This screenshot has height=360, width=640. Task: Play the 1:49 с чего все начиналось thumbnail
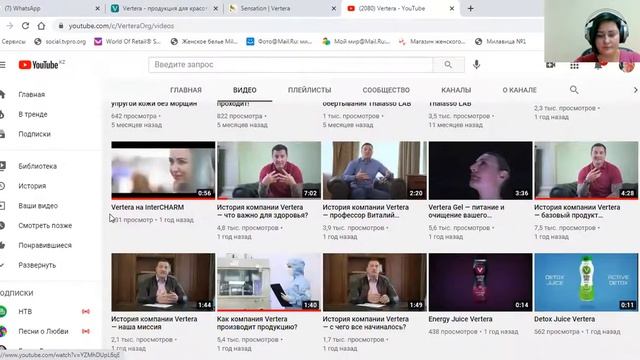374,282
